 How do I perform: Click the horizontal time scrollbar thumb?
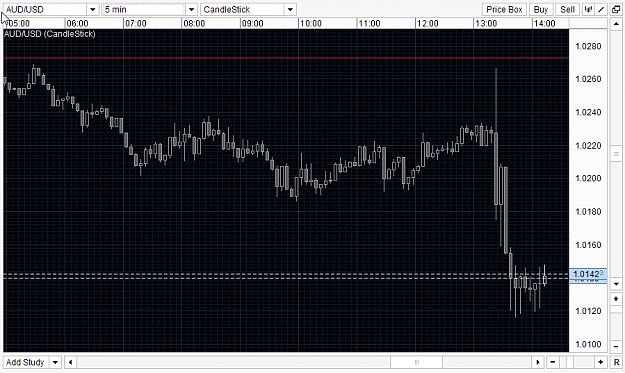417,362
